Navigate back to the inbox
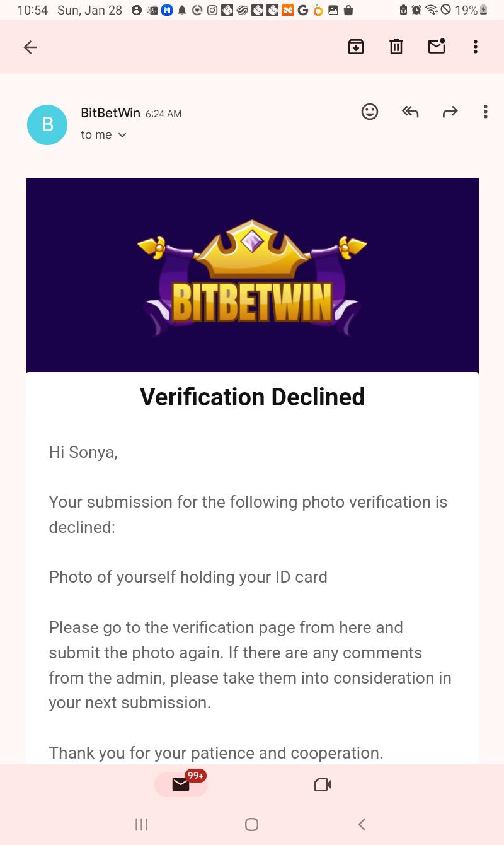The height and width of the screenshot is (845, 504). tap(30, 47)
